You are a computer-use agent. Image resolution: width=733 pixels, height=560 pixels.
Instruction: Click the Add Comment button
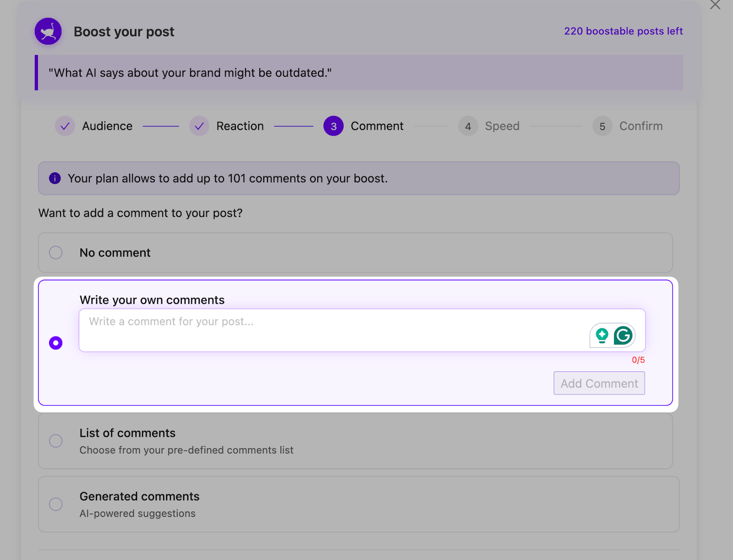tap(599, 383)
